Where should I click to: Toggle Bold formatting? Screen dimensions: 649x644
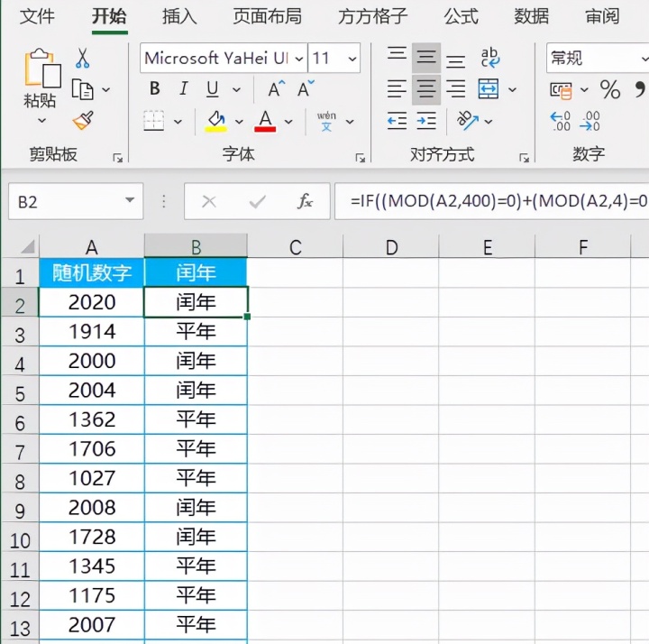[155, 88]
